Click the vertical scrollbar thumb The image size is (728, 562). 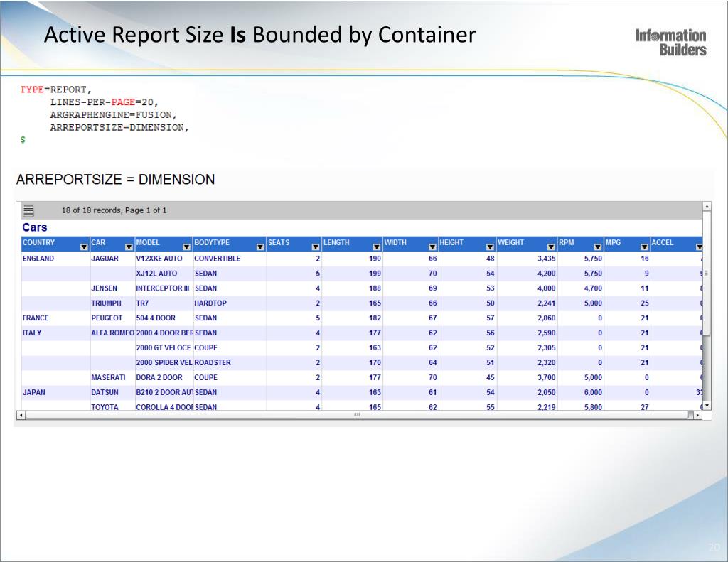pos(707,273)
